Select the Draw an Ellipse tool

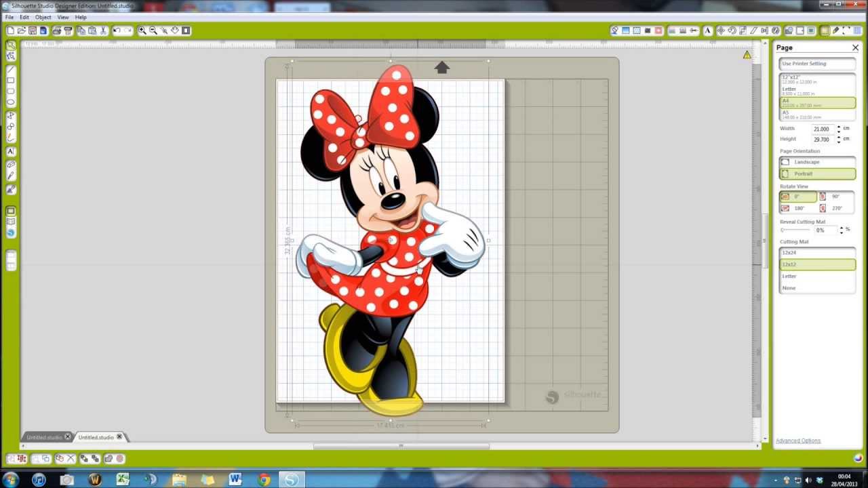(11, 102)
